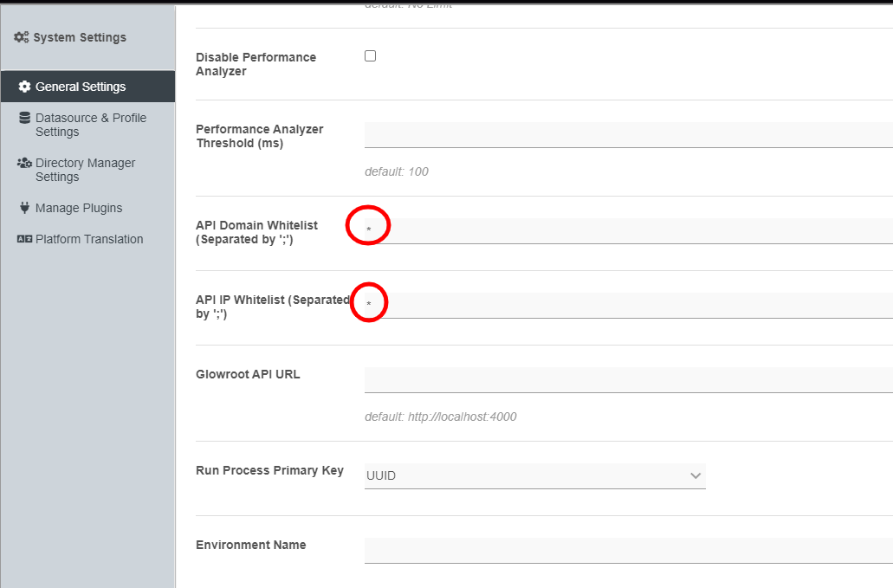Open General Settings menu item

81,87
